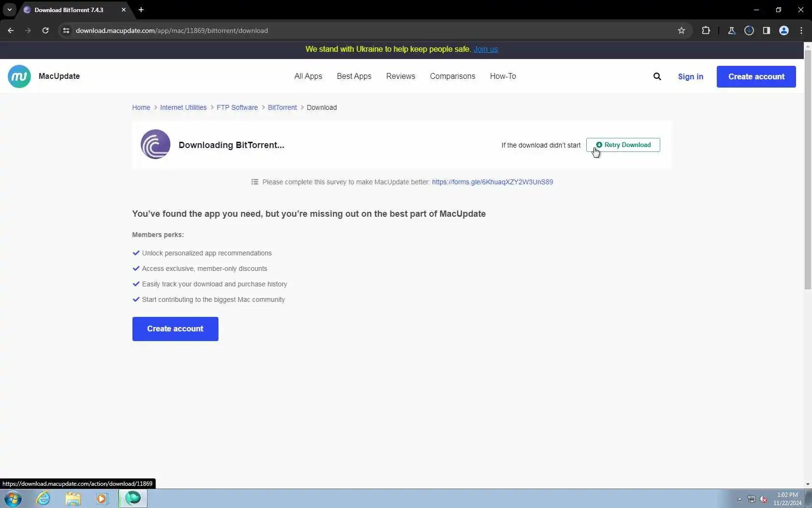Go back using browser back arrow
This screenshot has width=812, height=508.
[x=11, y=30]
